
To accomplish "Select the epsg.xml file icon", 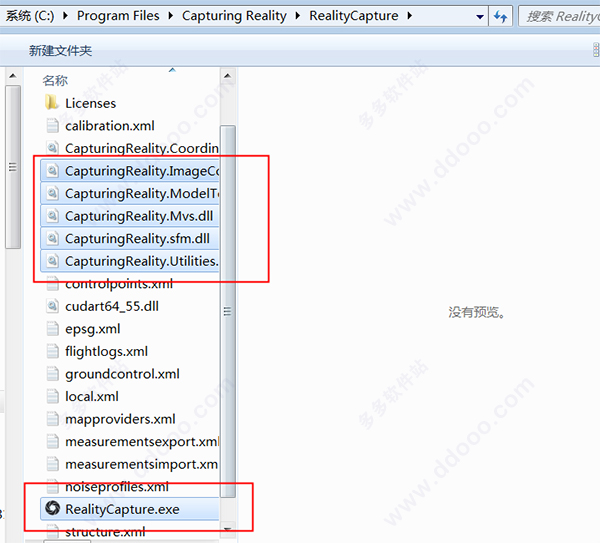I will click(x=53, y=329).
